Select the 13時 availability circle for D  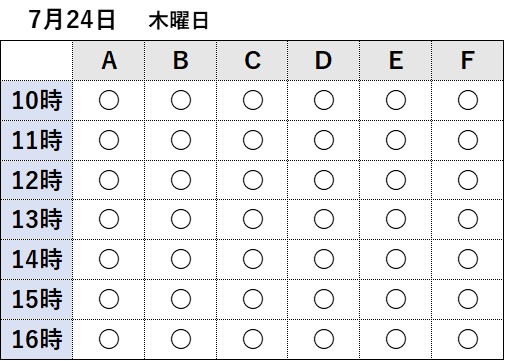pyautogui.click(x=324, y=219)
